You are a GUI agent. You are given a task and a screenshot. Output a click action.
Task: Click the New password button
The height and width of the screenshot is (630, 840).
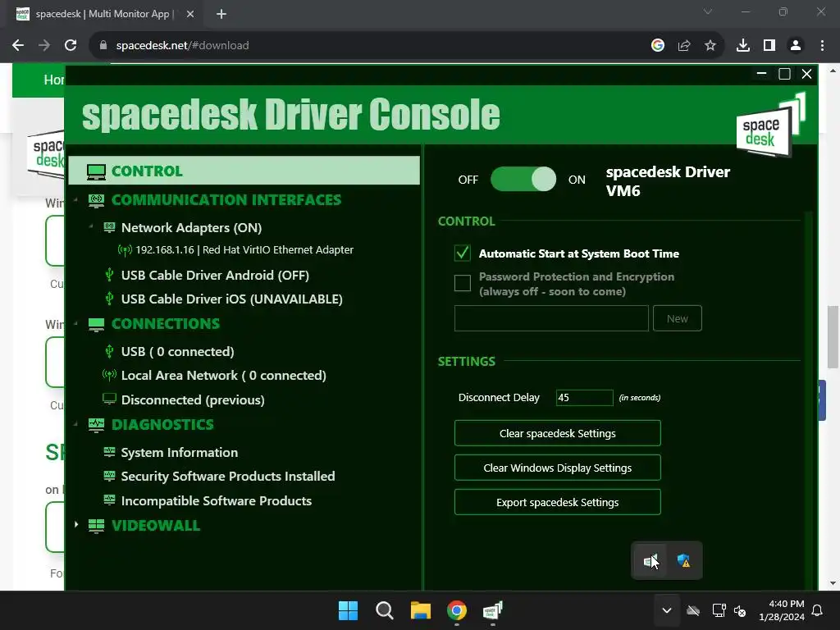(x=677, y=318)
